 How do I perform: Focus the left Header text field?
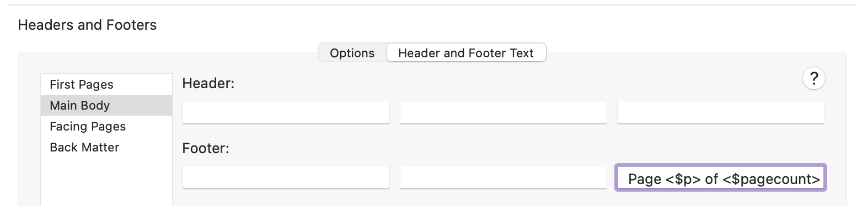pyautogui.click(x=286, y=112)
